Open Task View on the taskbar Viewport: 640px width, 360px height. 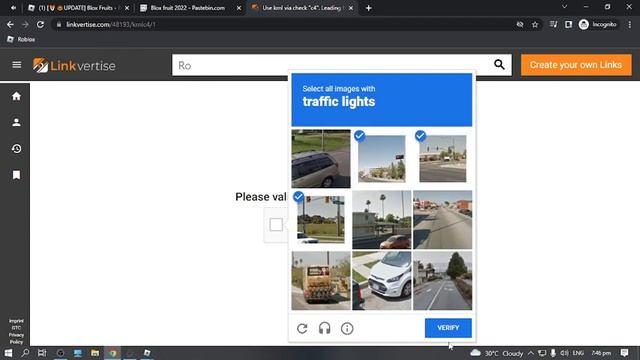[42, 353]
